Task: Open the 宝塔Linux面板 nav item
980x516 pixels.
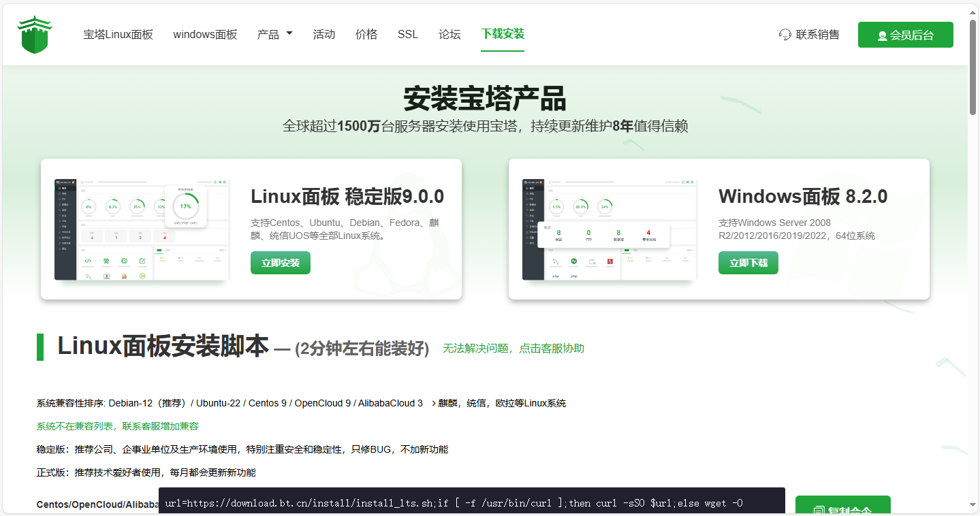Action: click(118, 35)
